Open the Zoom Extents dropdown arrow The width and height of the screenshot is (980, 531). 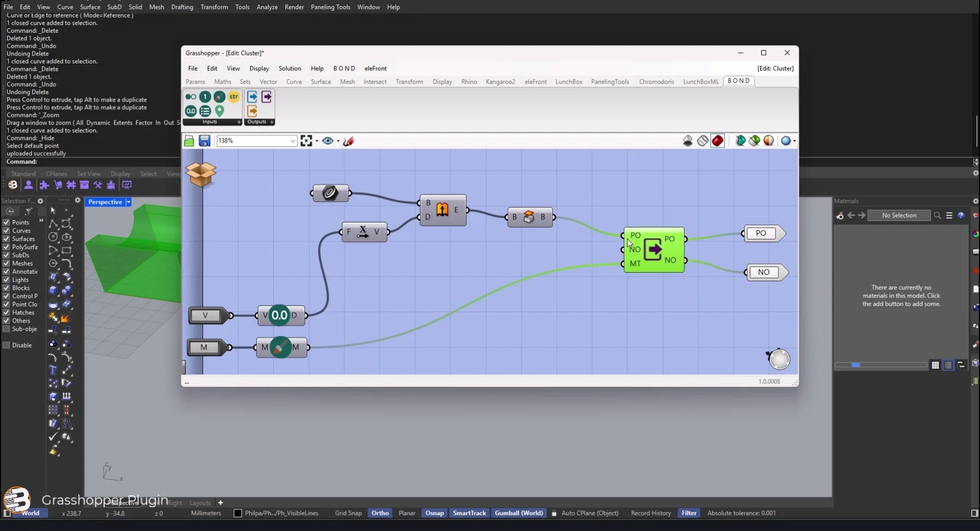317,141
